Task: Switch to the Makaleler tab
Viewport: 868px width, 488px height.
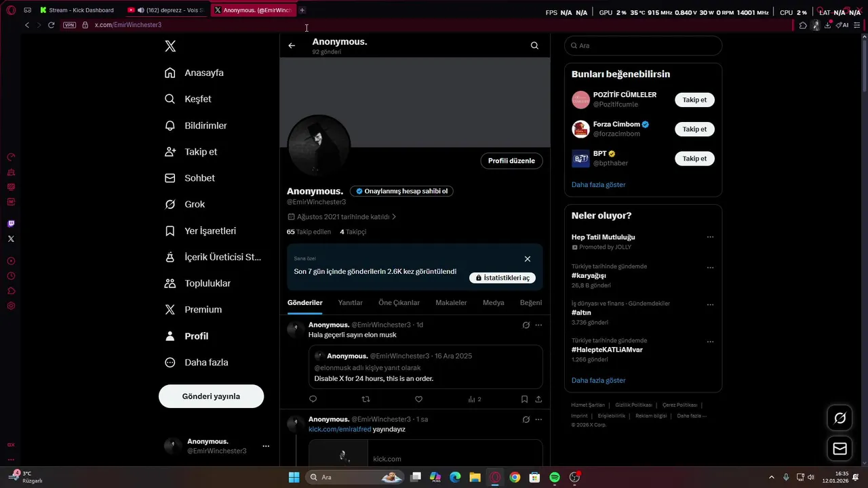Action: tap(451, 303)
